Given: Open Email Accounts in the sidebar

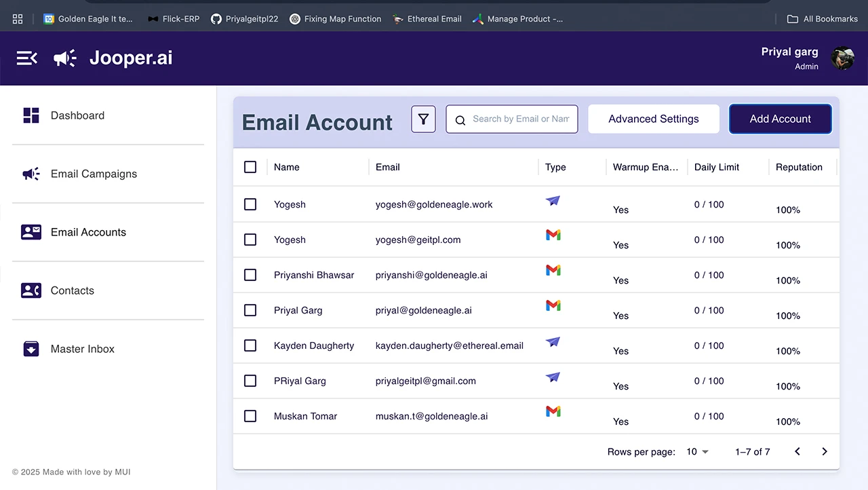Looking at the screenshot, I should click(108, 232).
